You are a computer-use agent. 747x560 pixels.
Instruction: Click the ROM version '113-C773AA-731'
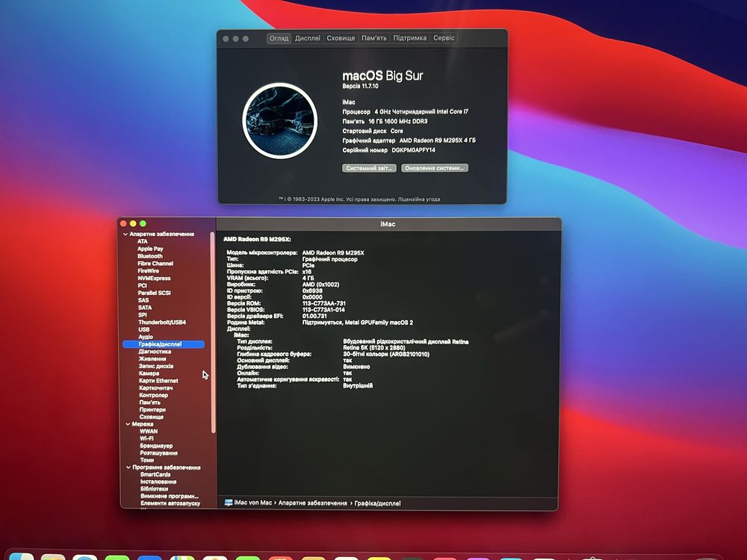(324, 303)
